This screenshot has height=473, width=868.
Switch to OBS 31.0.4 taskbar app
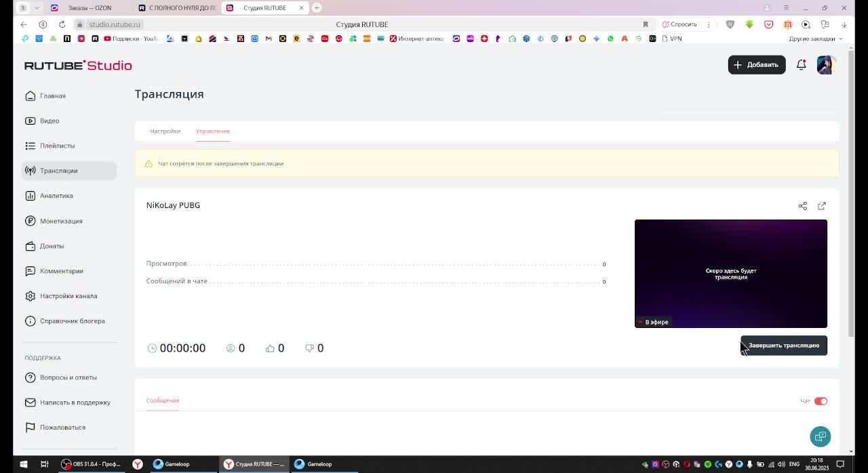click(x=92, y=464)
